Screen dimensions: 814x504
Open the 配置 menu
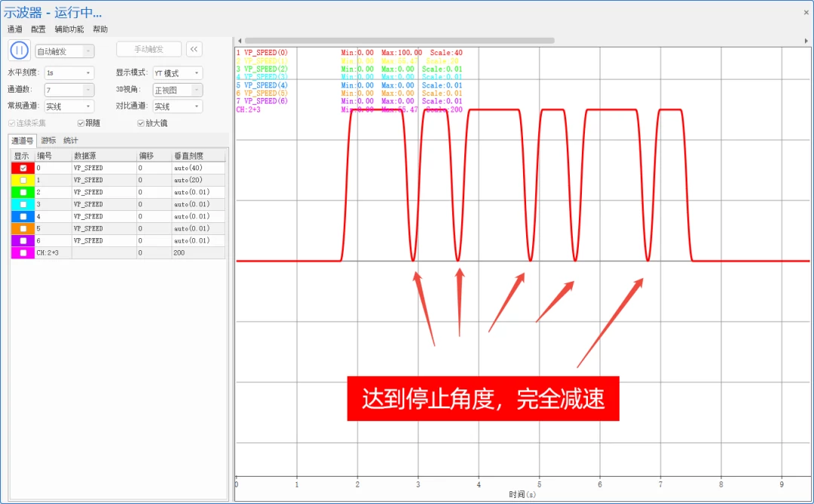point(38,29)
